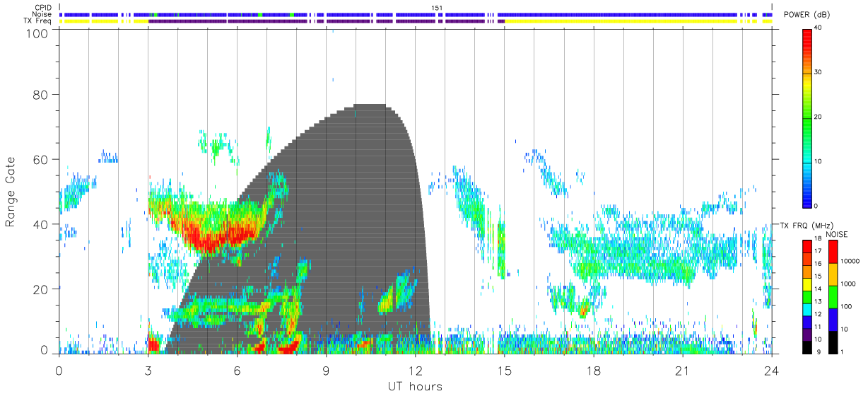868x401 pixels.
Task: Click the 6 tick on UT hours axis
Action: (x=237, y=371)
